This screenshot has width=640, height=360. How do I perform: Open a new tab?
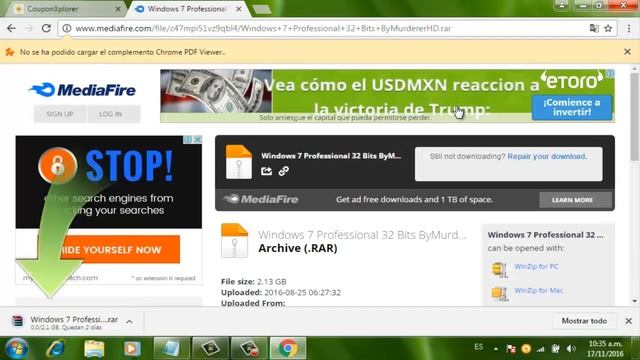[x=262, y=9]
